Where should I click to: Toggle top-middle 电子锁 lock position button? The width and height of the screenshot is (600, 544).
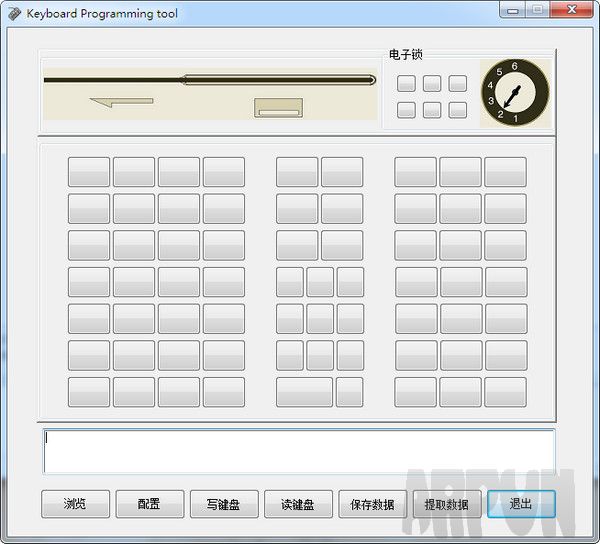click(432, 84)
